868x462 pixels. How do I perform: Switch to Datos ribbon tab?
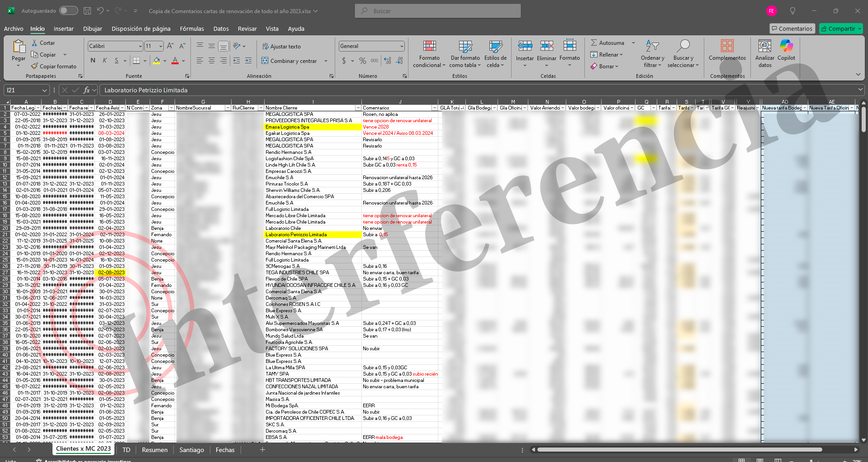click(221, 29)
